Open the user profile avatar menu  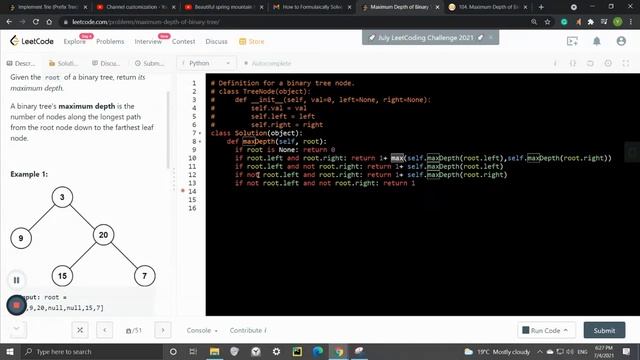pyautogui.click(x=621, y=41)
